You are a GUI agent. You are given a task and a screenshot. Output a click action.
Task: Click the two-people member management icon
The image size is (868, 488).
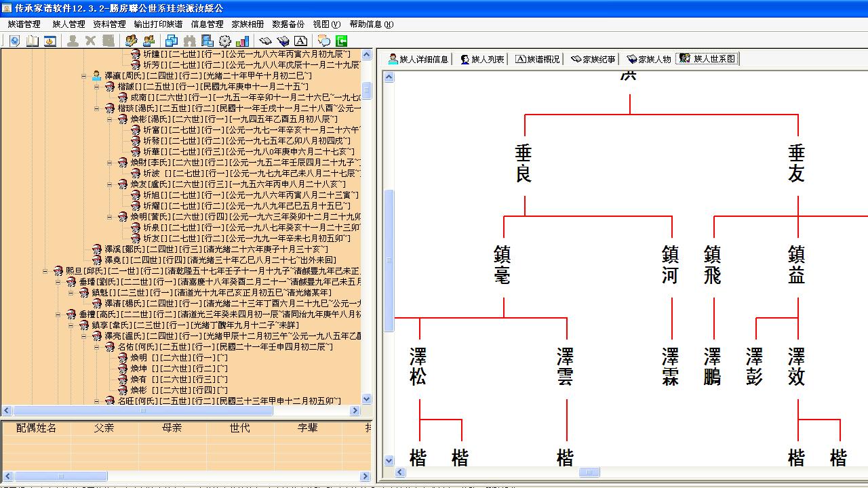pos(149,41)
